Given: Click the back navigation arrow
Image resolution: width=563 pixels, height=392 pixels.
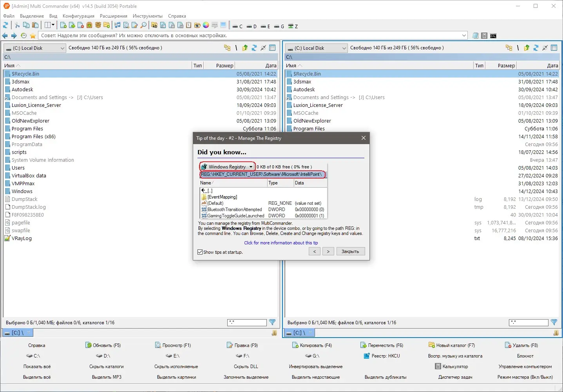Looking at the screenshot, I should pyautogui.click(x=5, y=35).
